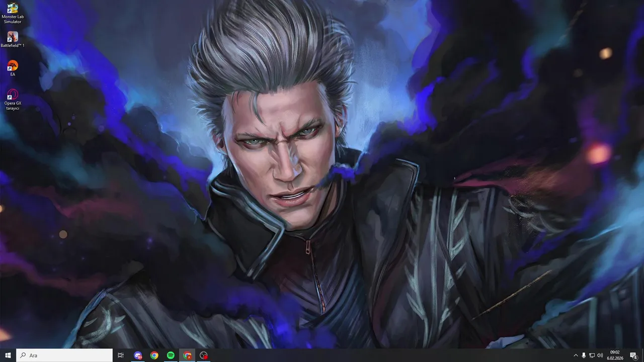Open the recording app icon with red dot
Viewport: 644px width, 362px height.
click(204, 355)
